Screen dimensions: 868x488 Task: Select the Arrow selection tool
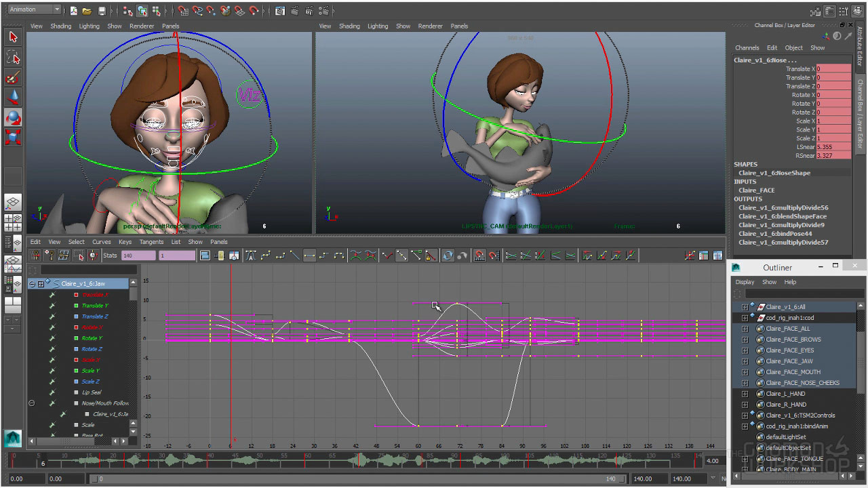[13, 37]
